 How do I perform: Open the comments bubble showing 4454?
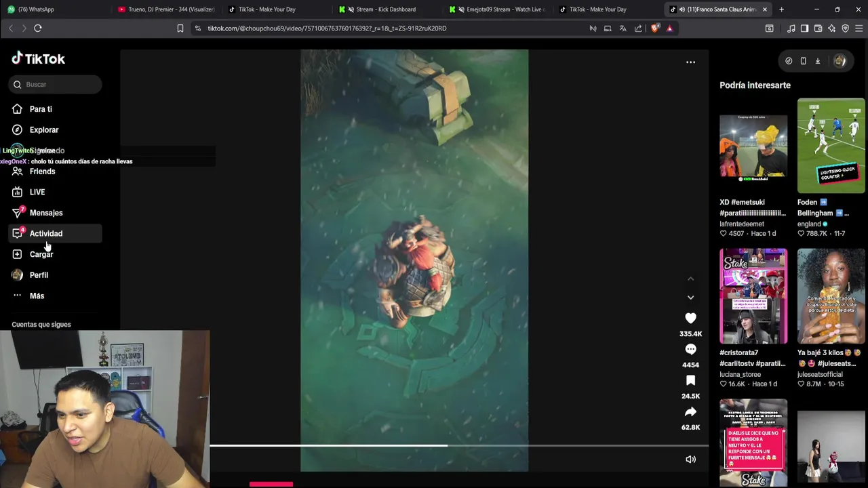pyautogui.click(x=690, y=350)
